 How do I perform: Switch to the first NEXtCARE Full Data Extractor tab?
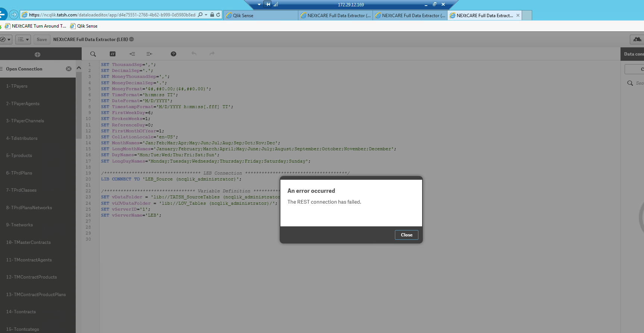335,15
